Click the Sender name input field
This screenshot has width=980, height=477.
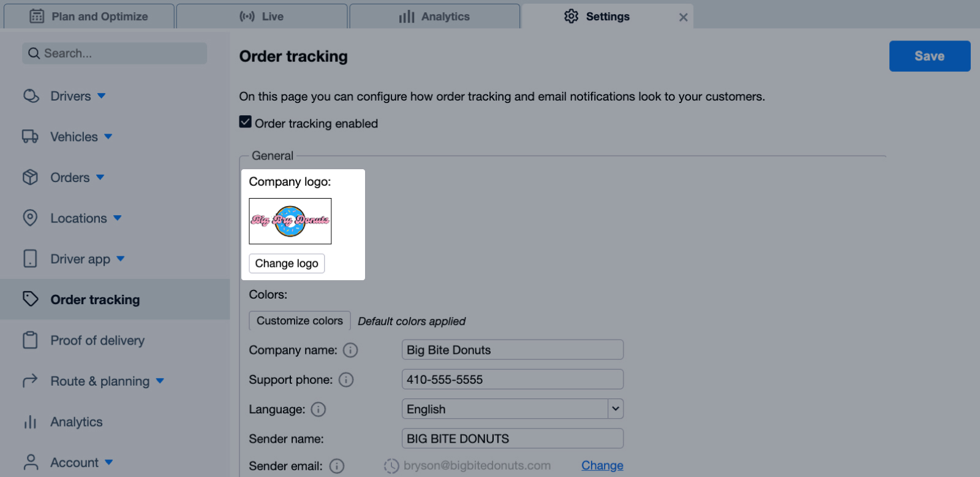(513, 438)
